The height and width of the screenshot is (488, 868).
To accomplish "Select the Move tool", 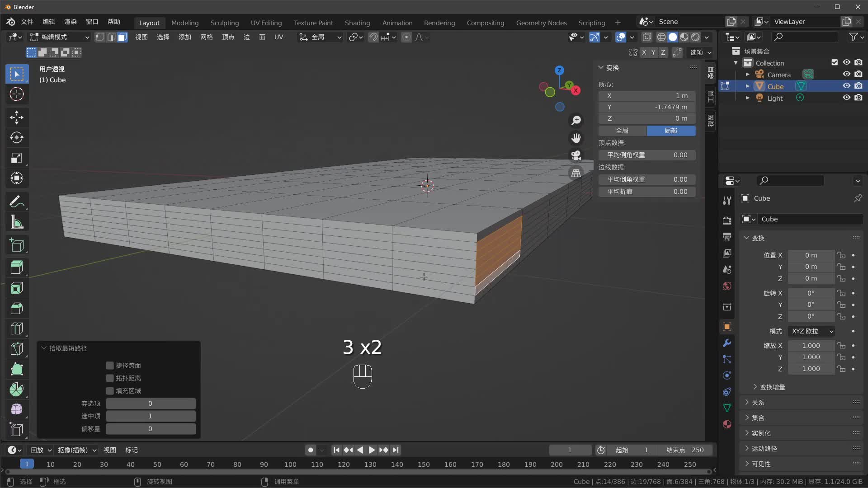I will tap(17, 117).
